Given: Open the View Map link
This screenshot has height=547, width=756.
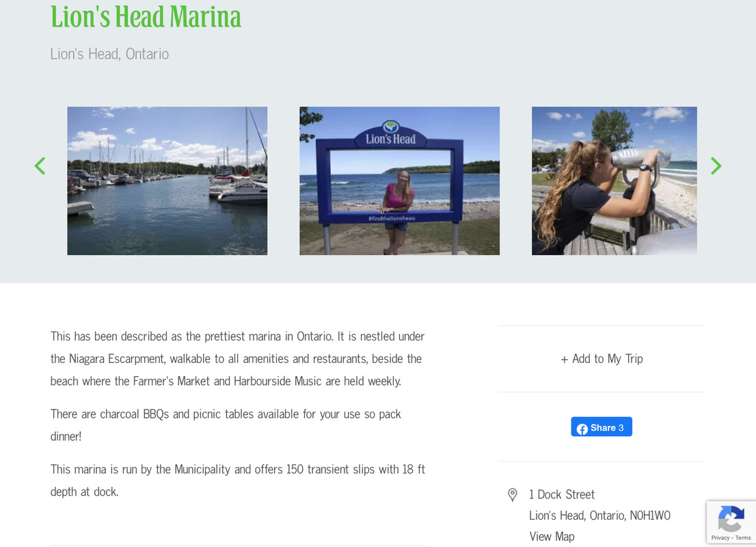Looking at the screenshot, I should [552, 536].
